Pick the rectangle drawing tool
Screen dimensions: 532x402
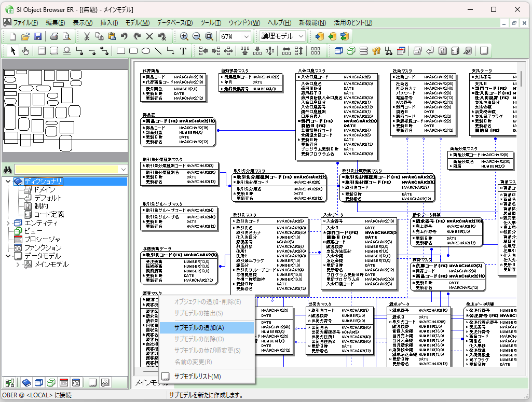(x=121, y=51)
